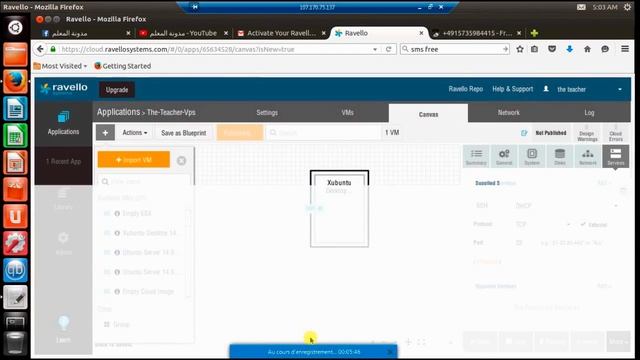The image size is (640, 360).
Task: Click the VM library filter field
Action: (144, 182)
